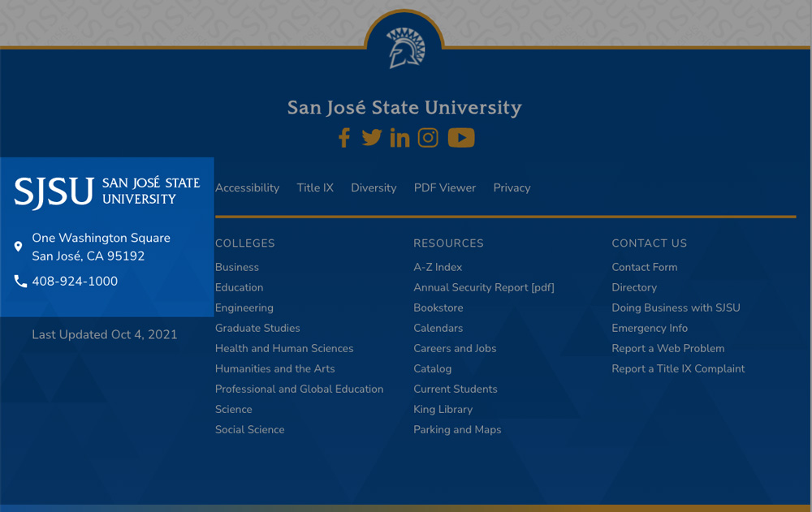Click the phone handset icon

[x=19, y=282]
